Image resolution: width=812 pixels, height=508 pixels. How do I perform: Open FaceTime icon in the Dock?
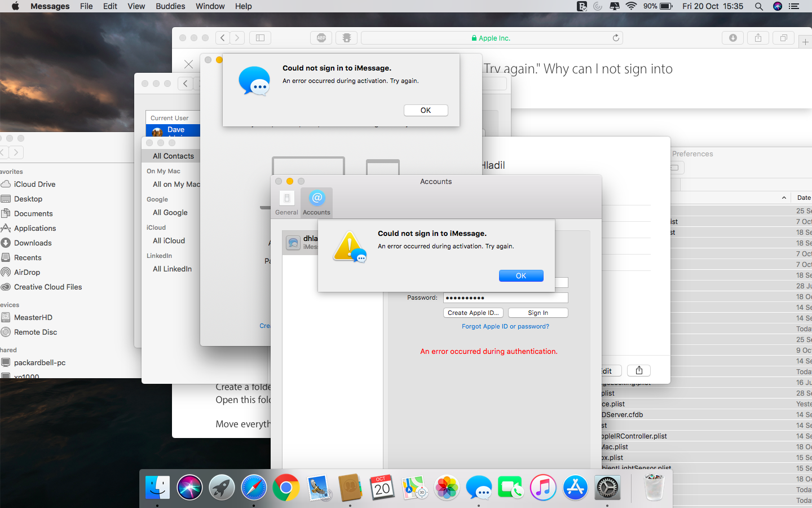(511, 488)
